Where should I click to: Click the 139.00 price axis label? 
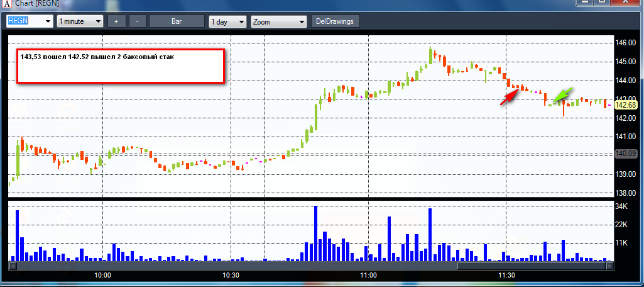point(626,174)
